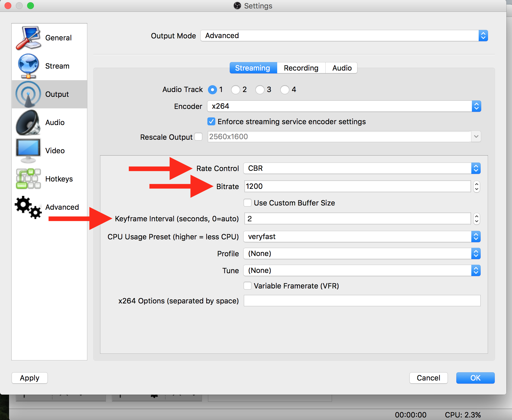This screenshot has height=420, width=512.
Task: Select Audio Track 4 radio button
Action: tap(285, 90)
